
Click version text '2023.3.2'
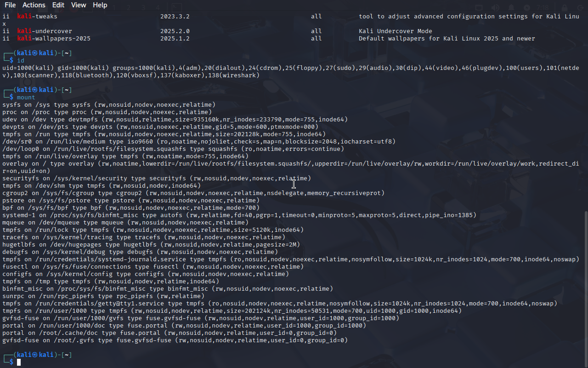[175, 16]
